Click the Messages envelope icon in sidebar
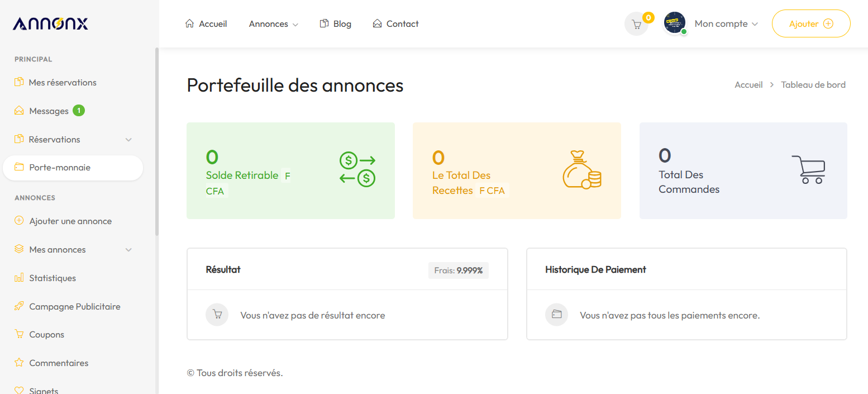 click(19, 111)
